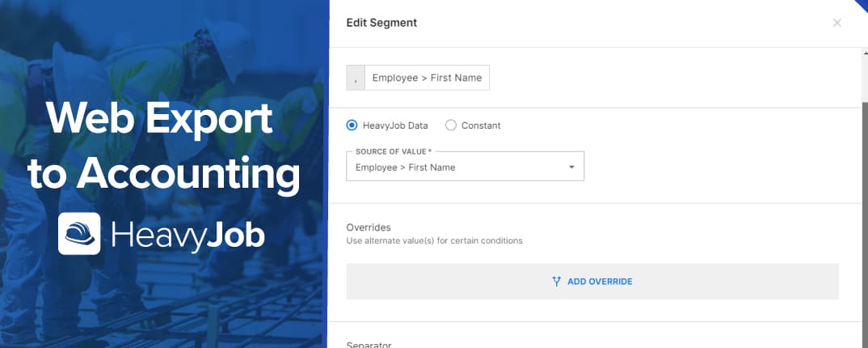The height and width of the screenshot is (348, 868).
Task: Click the SOURCE OF VALUE field label
Action: (391, 151)
